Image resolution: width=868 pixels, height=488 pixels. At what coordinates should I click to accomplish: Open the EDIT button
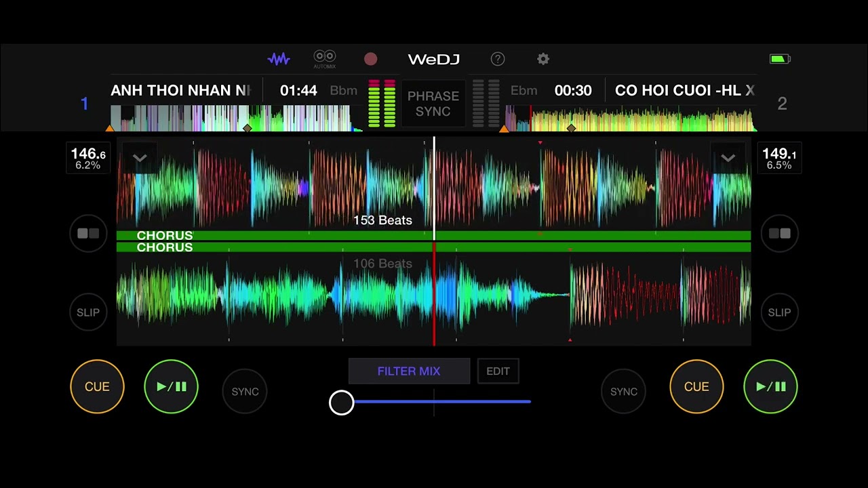(498, 371)
